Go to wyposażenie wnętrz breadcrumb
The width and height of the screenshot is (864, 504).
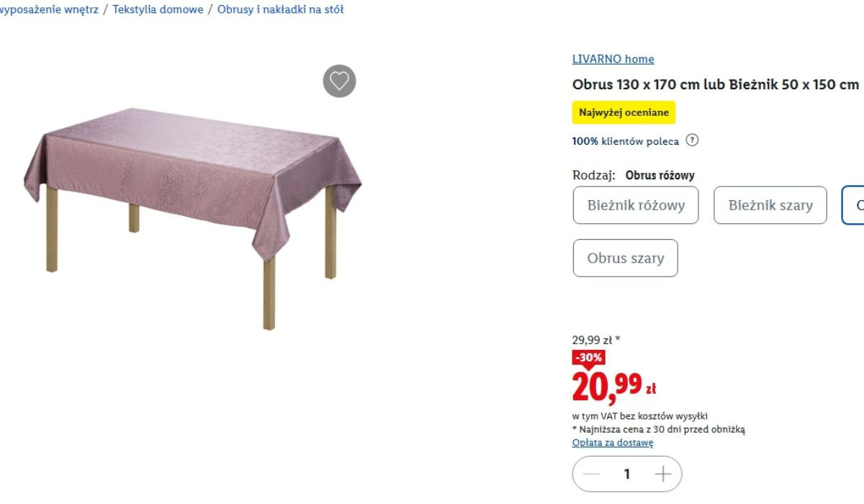pyautogui.click(x=48, y=10)
